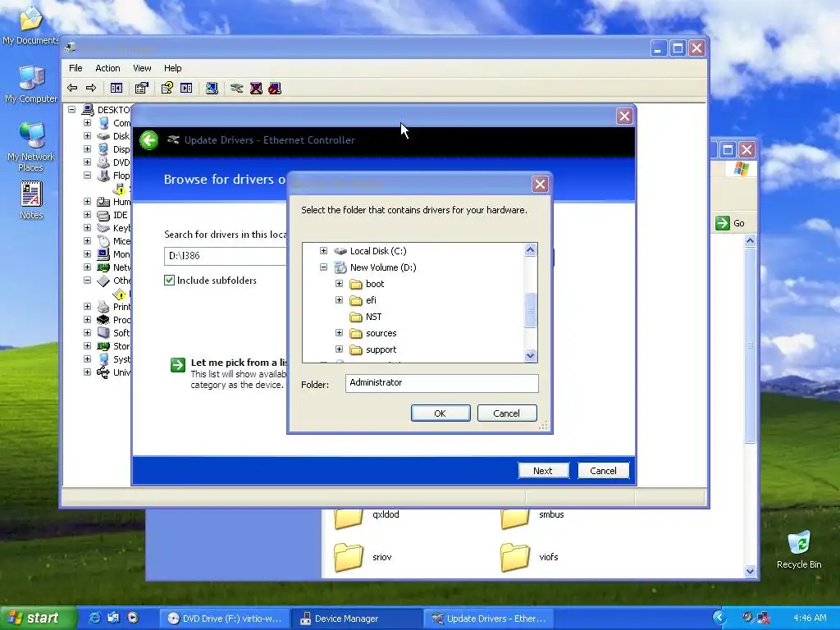Open the Action menu
This screenshot has width=840, height=630.
(x=107, y=68)
